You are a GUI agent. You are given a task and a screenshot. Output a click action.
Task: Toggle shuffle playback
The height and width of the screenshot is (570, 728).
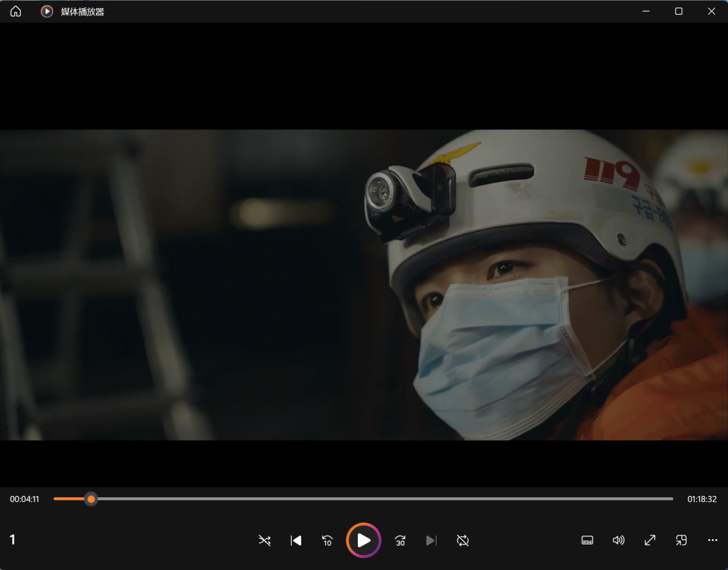tap(265, 540)
